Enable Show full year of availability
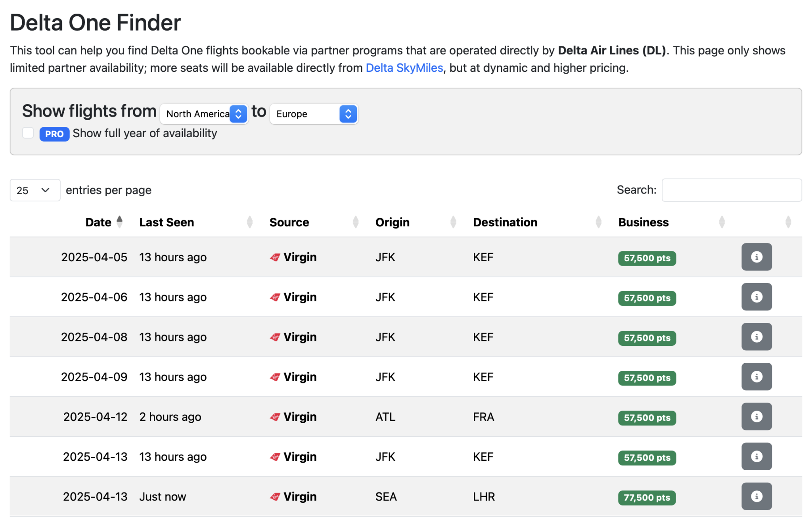 (28, 133)
